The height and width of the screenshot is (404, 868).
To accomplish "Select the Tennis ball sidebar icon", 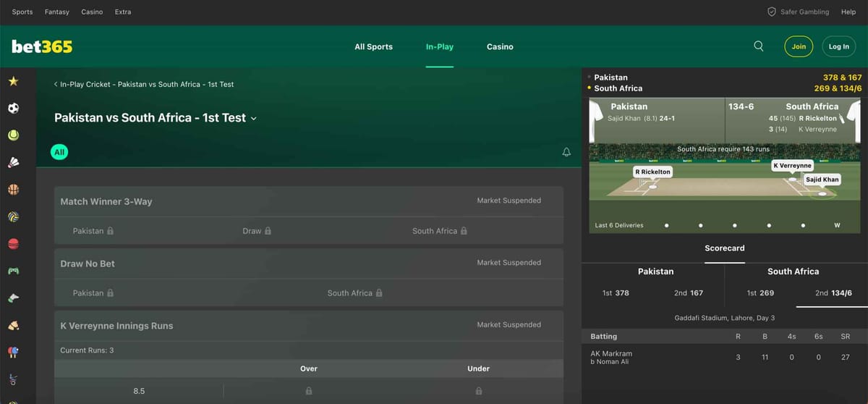I will click(13, 135).
